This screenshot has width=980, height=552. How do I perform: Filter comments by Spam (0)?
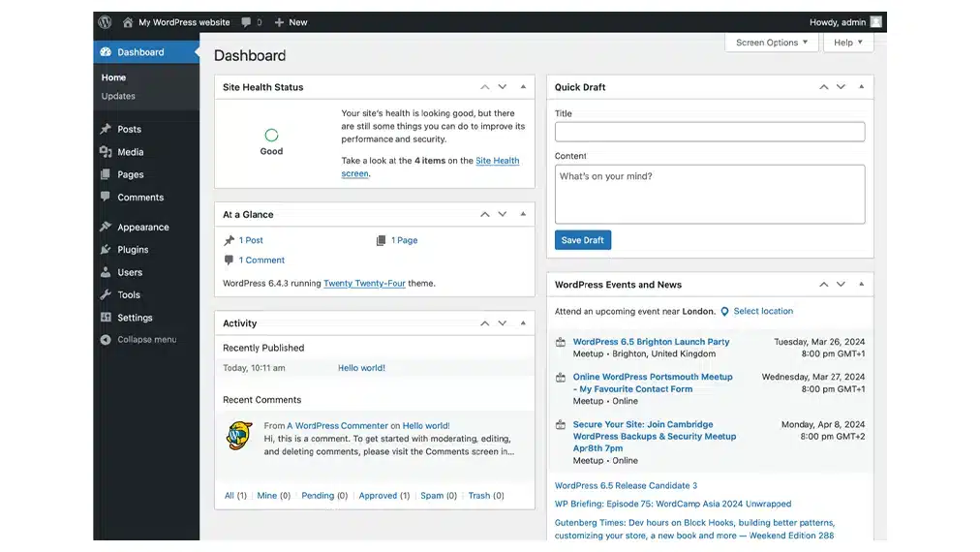pyautogui.click(x=438, y=496)
